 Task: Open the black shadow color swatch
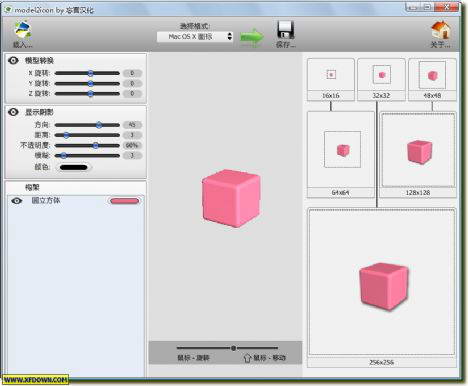tap(73, 167)
